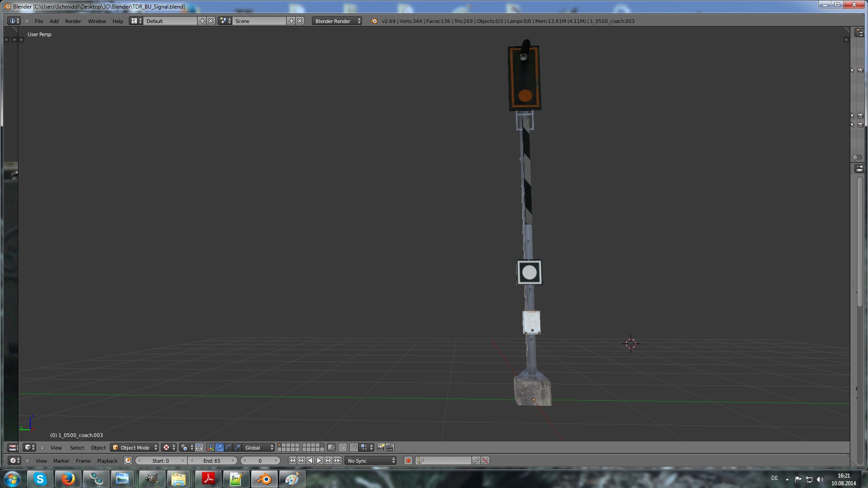Expand the Blender Render engine selector
The height and width of the screenshot is (488, 868).
pyautogui.click(x=337, y=21)
